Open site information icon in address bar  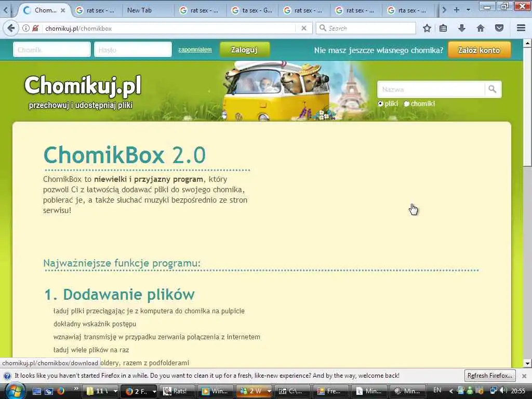[x=26, y=28]
